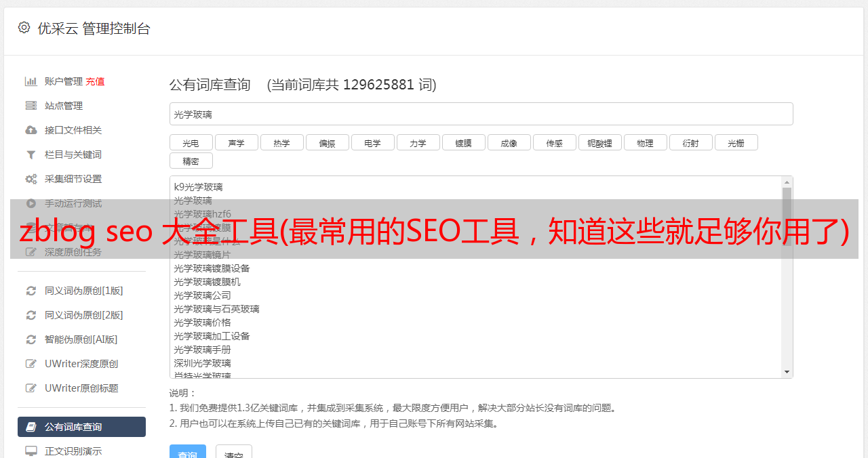Click the 光电 tag button
The width and height of the screenshot is (868, 458).
pos(191,142)
